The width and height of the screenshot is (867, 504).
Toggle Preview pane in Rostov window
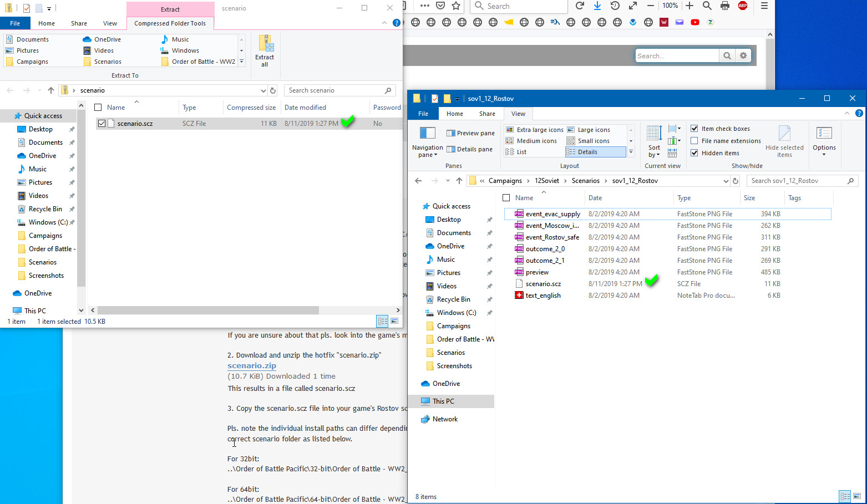click(470, 133)
